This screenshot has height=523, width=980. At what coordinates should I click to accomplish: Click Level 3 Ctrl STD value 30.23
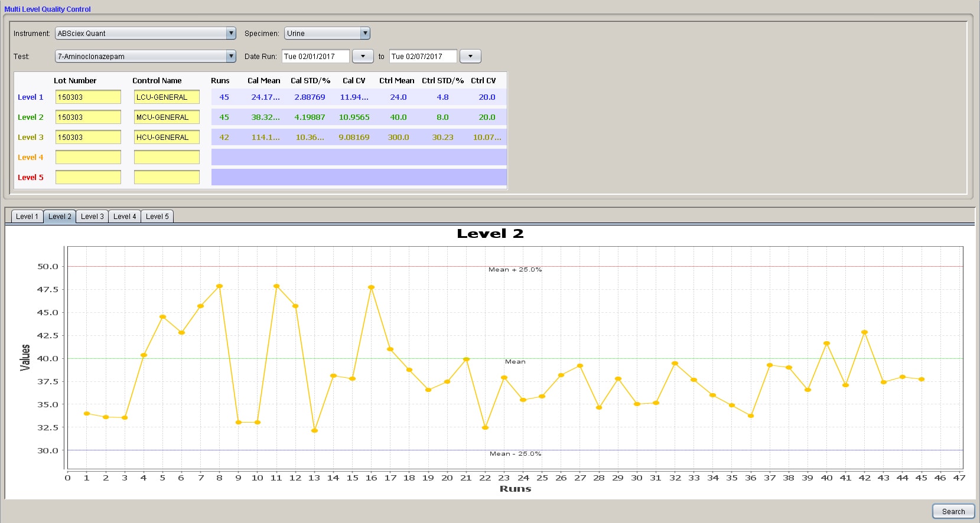(443, 138)
